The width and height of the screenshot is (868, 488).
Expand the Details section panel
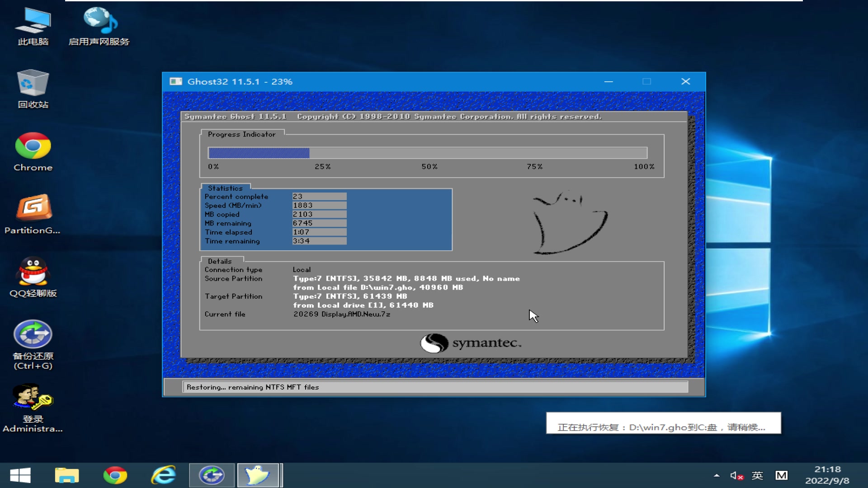[219, 260]
